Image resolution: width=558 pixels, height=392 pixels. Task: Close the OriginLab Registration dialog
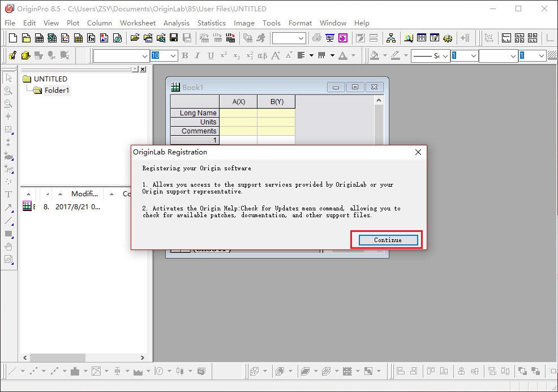[x=418, y=152]
